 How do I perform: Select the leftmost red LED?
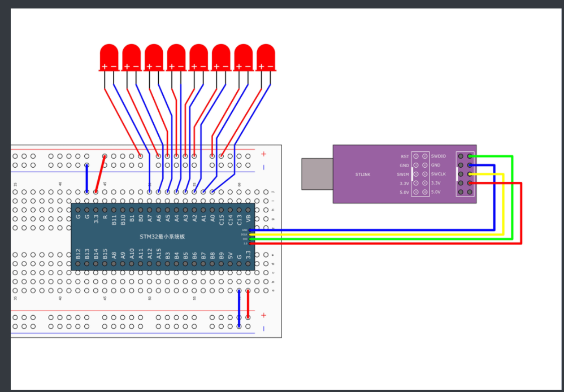coord(109,58)
